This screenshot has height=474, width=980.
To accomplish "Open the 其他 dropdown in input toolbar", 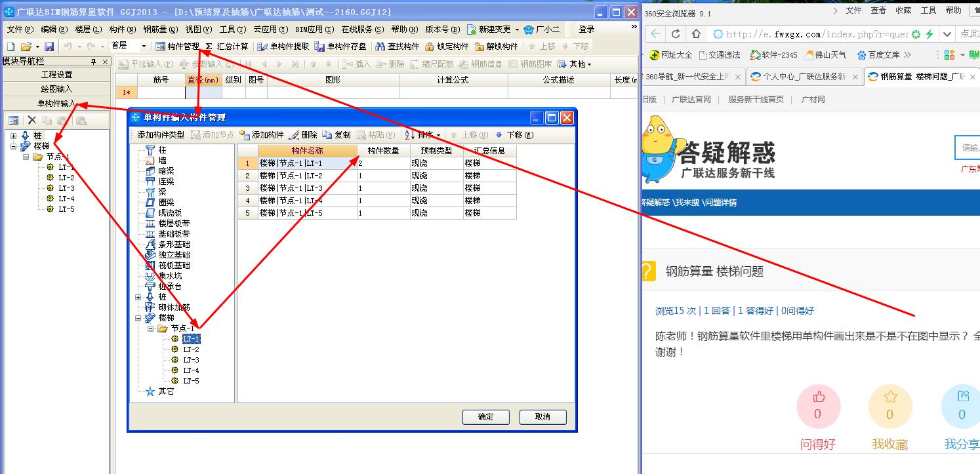I will click(574, 64).
